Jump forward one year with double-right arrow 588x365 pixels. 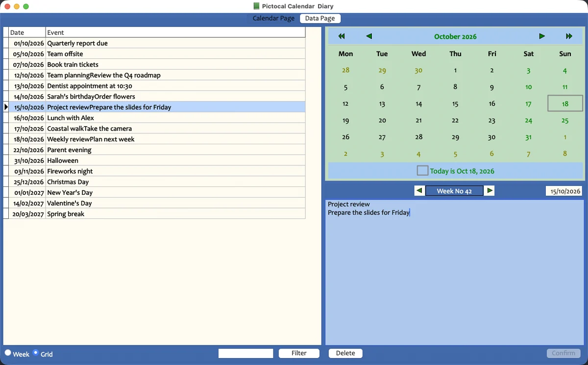(569, 36)
